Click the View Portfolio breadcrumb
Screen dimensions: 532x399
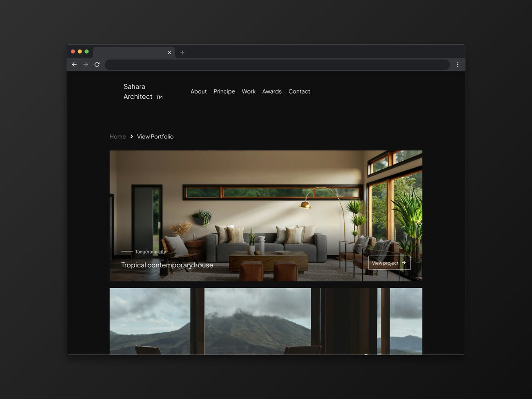[x=155, y=137]
